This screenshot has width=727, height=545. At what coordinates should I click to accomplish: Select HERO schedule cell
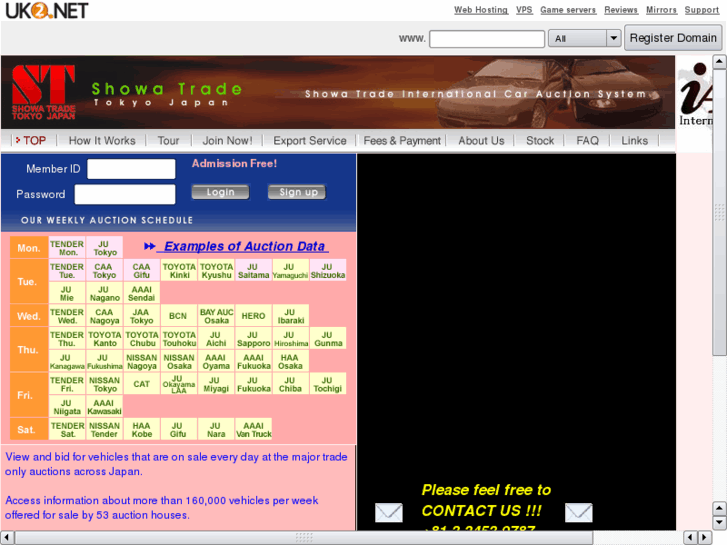253,316
